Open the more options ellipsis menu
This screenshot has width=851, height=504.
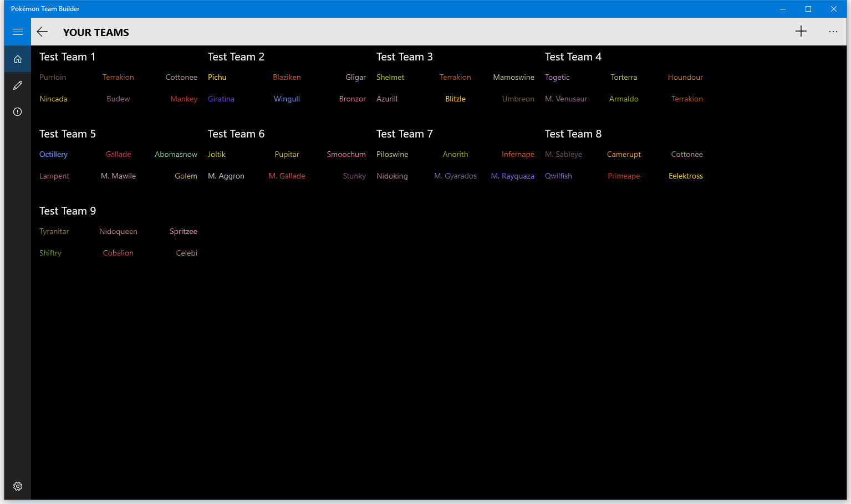tap(833, 32)
